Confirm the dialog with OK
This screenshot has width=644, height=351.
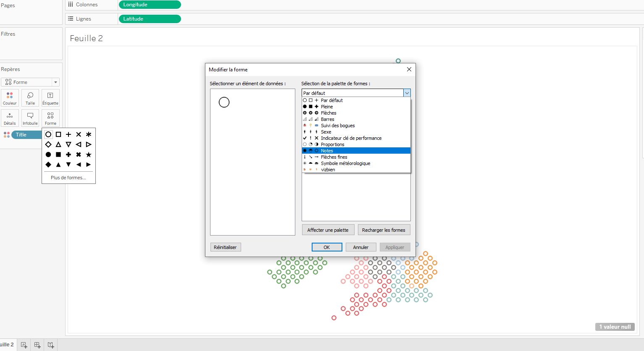326,247
